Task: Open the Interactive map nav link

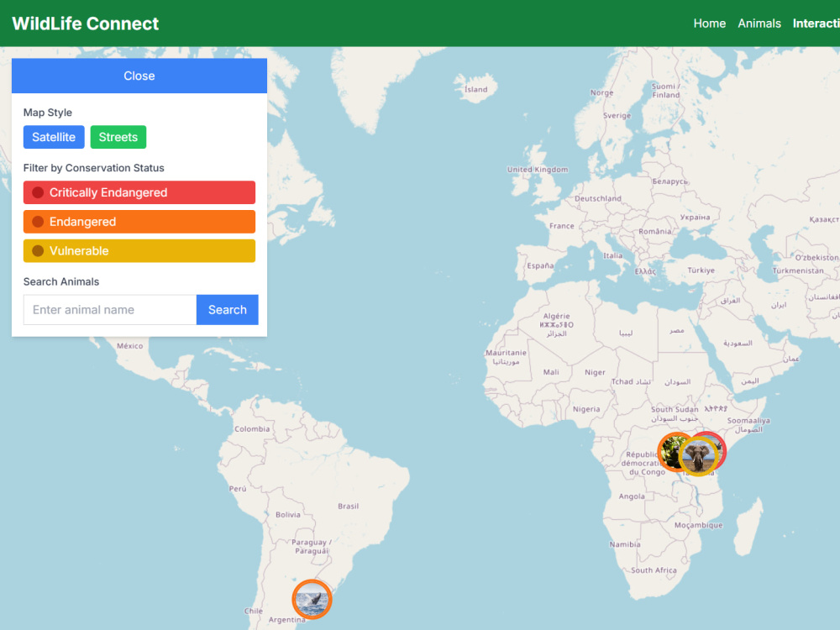Action: coord(816,24)
